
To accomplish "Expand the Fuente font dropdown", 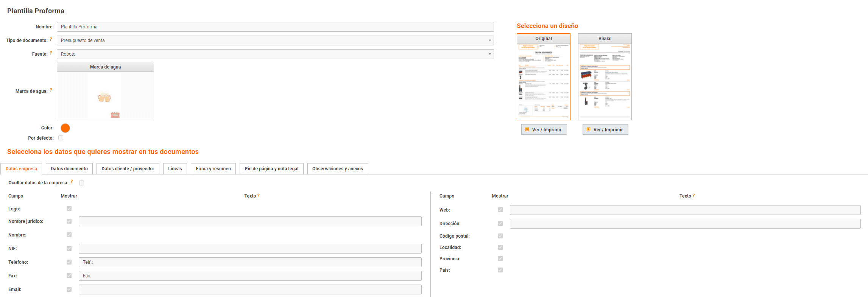I will (x=275, y=54).
